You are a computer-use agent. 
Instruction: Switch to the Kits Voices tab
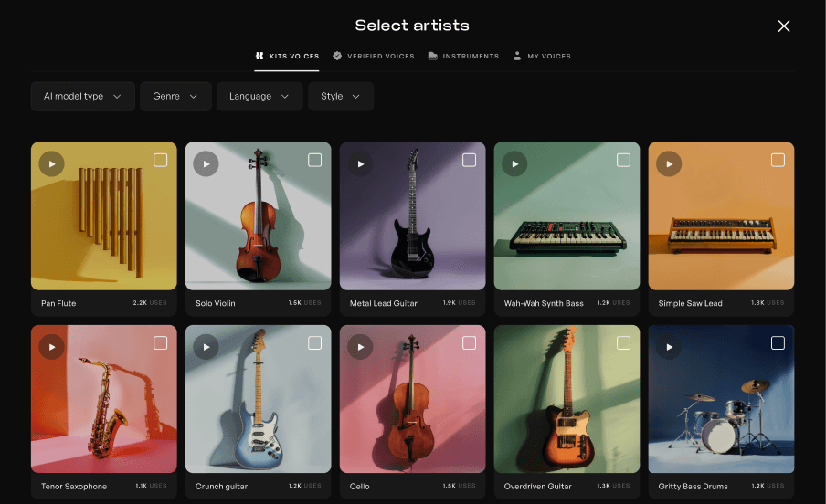pos(287,57)
